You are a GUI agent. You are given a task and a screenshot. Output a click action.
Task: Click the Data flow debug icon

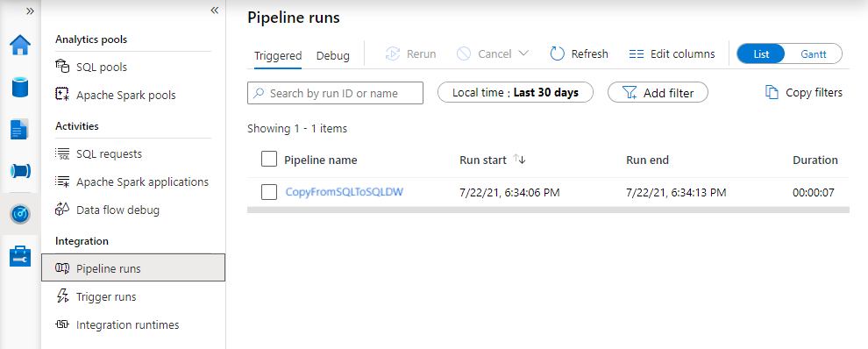coord(62,210)
